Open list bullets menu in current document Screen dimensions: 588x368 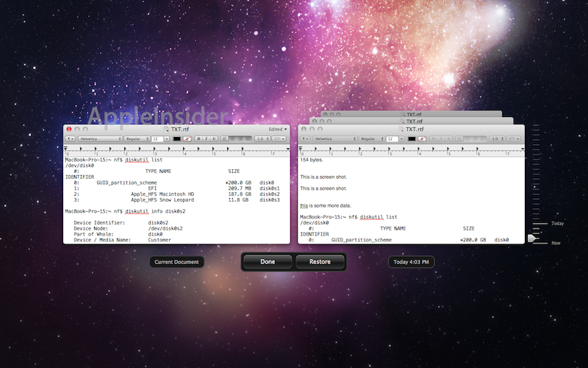click(x=279, y=138)
